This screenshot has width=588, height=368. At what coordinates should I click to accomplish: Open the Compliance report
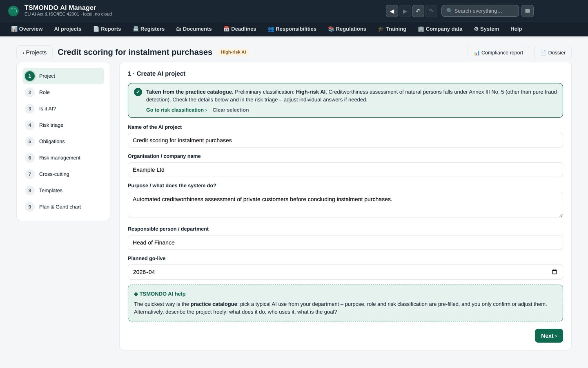[x=498, y=53]
